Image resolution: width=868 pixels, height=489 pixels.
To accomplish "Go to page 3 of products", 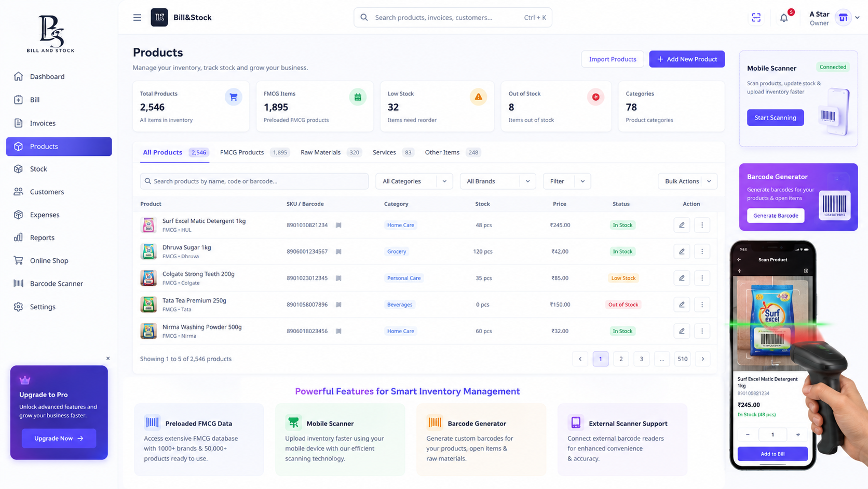I will [x=642, y=359].
